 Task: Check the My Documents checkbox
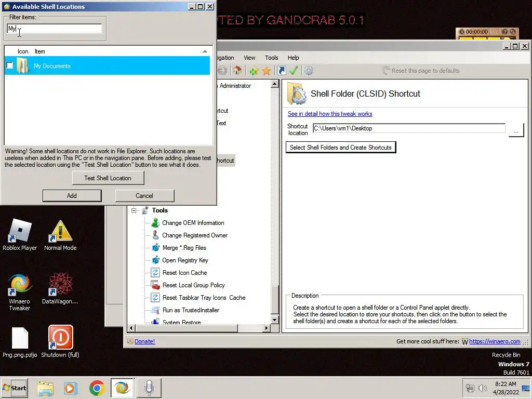[x=10, y=65]
